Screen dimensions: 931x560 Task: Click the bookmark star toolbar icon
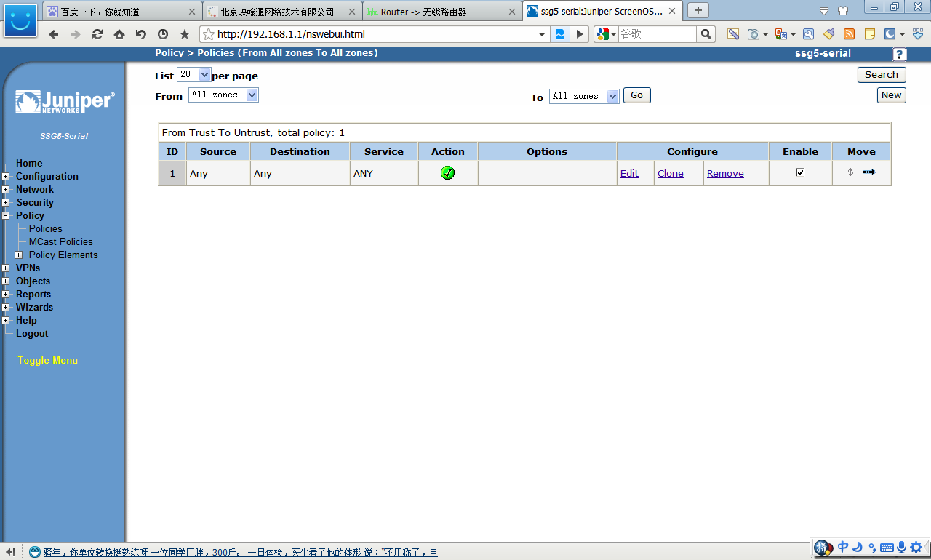tap(185, 34)
